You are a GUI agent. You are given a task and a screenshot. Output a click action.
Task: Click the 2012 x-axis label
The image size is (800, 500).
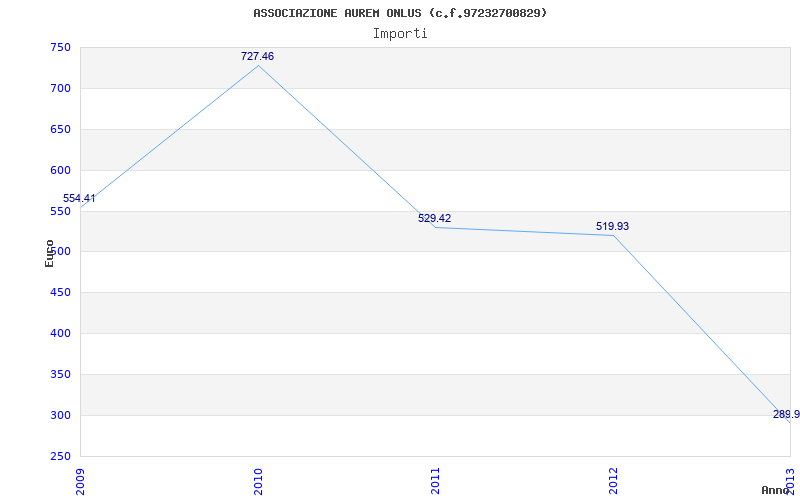[613, 481]
